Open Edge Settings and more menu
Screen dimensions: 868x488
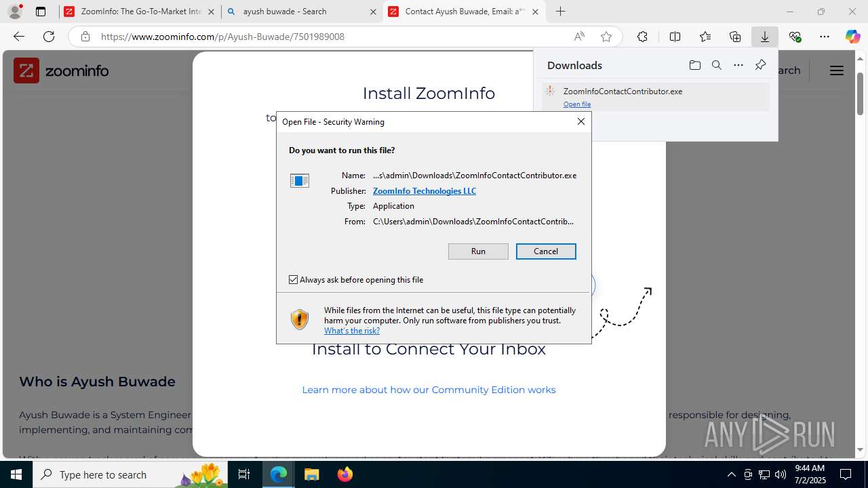pyautogui.click(x=825, y=37)
